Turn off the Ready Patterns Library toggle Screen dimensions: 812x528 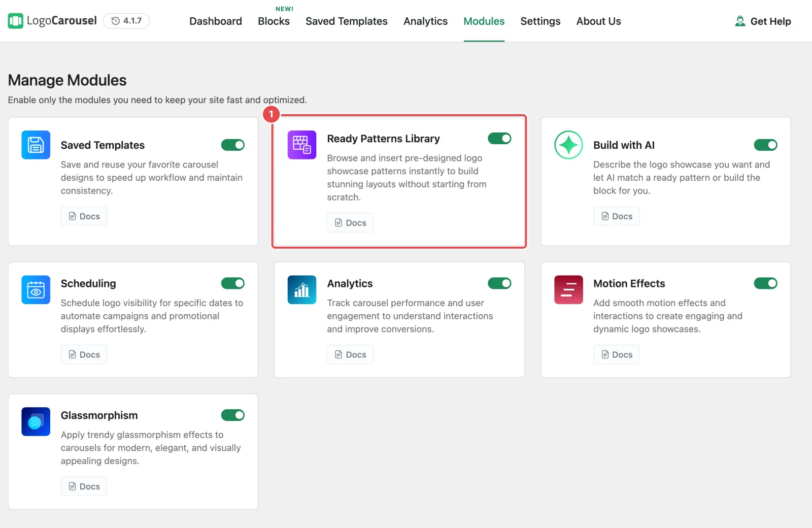(x=499, y=139)
